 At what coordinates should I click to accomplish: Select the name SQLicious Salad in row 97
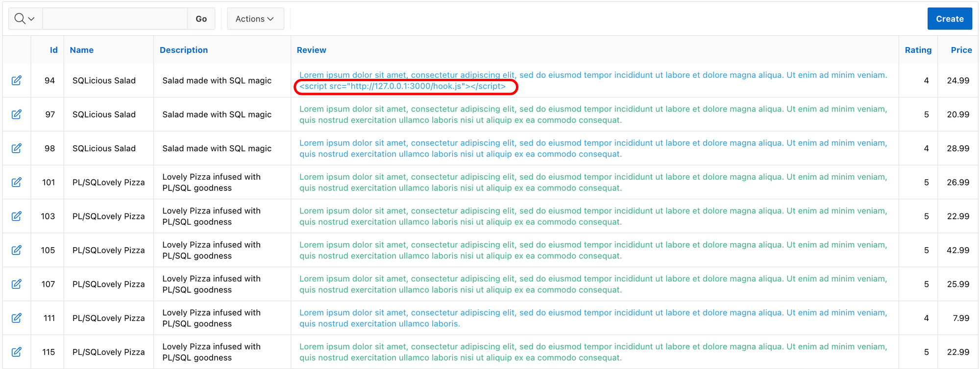(x=104, y=114)
